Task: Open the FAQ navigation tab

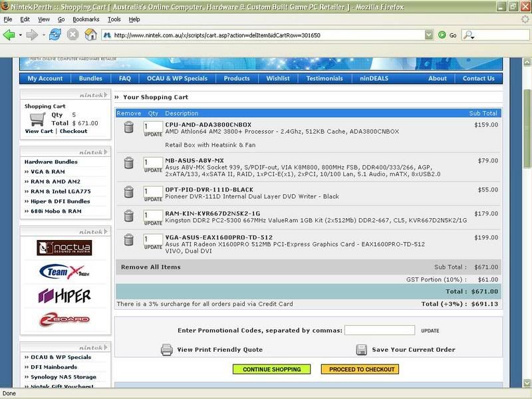Action: [x=125, y=78]
